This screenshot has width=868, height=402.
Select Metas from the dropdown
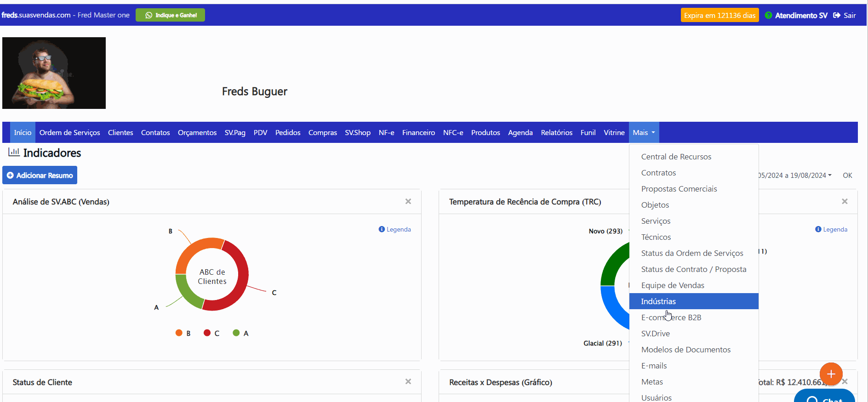(694, 382)
